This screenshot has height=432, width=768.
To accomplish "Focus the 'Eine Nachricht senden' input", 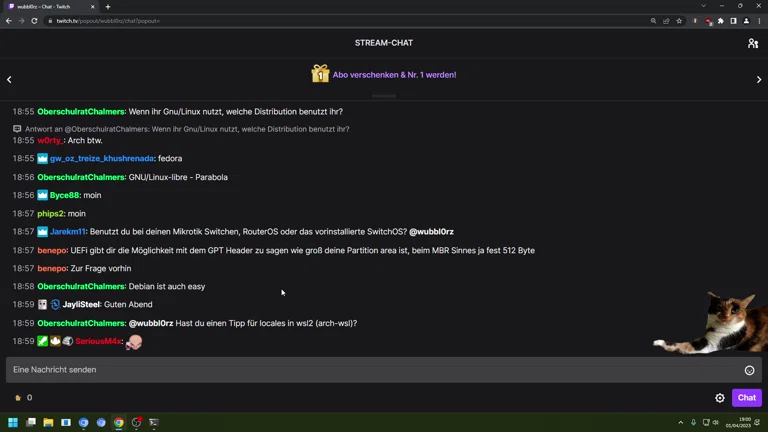I will (370, 370).
